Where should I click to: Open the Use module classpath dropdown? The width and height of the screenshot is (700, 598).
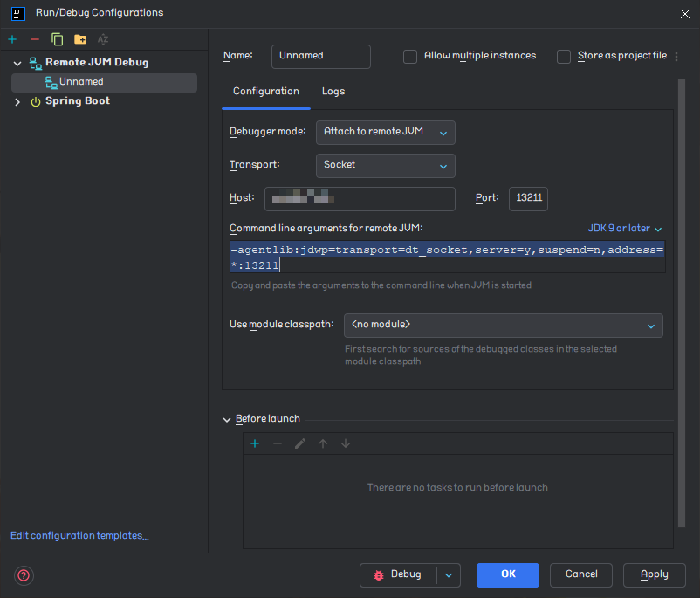click(x=503, y=325)
